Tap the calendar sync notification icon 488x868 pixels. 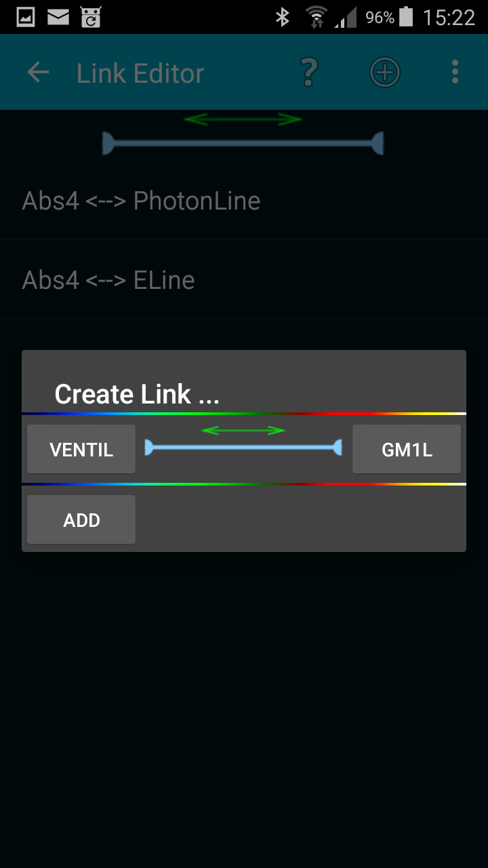click(x=90, y=18)
